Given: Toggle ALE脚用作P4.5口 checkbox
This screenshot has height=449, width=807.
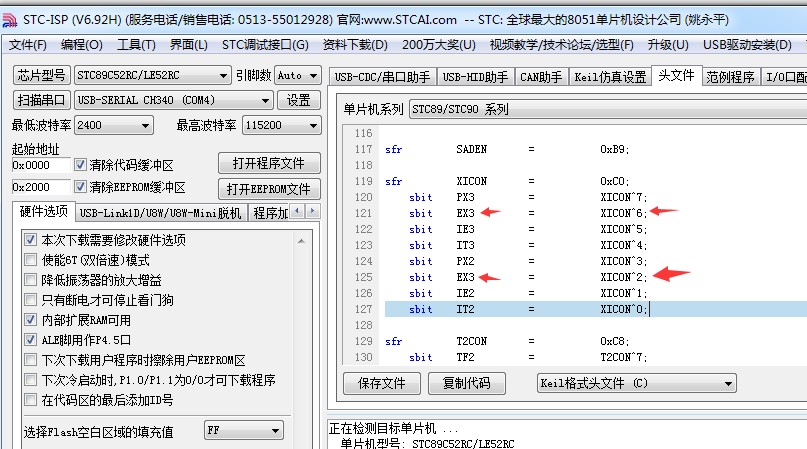Looking at the screenshot, I should tap(30, 340).
